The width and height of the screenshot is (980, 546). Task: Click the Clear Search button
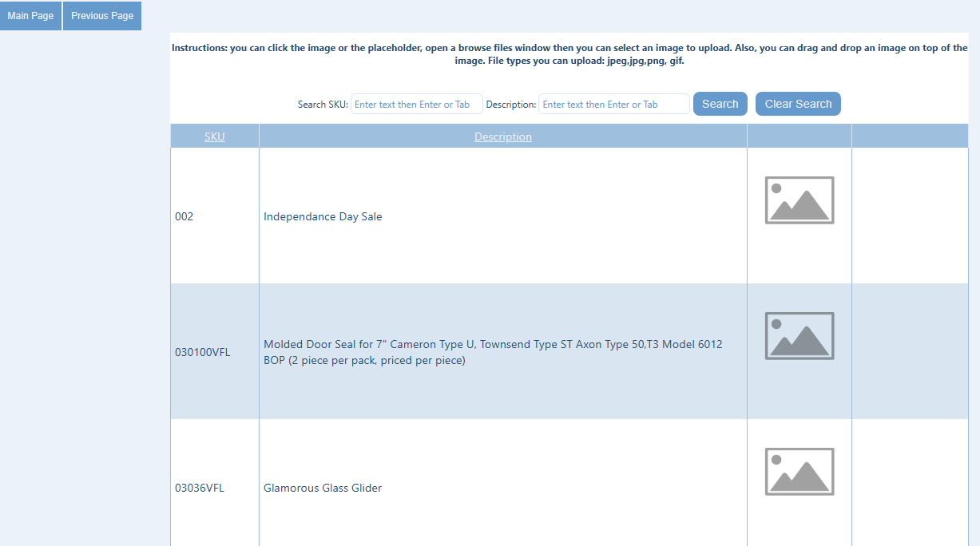tap(797, 104)
